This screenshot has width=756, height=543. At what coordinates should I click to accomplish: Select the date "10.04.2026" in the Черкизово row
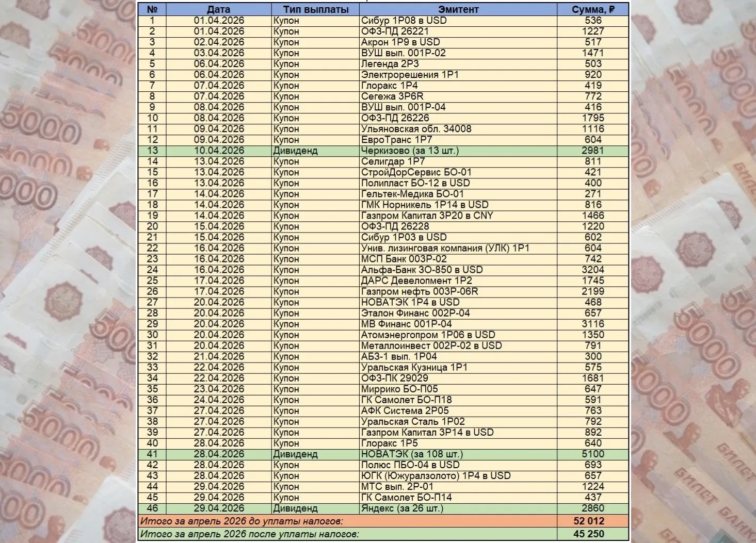point(219,151)
